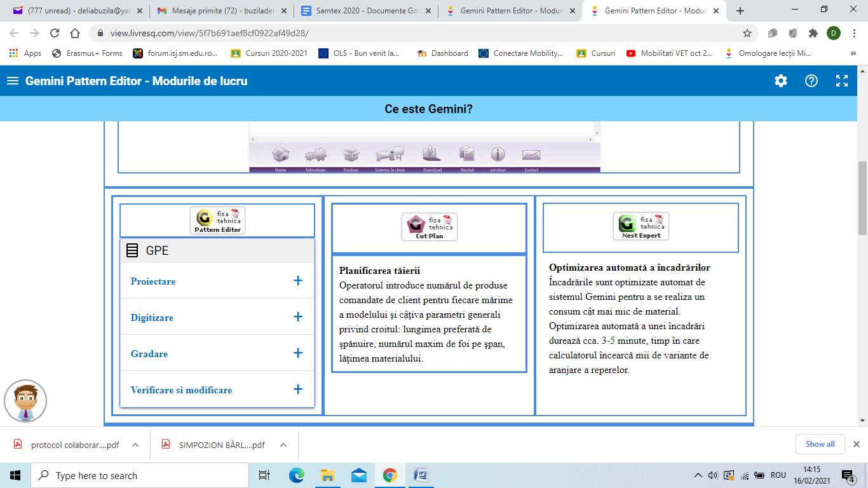This screenshot has height=488, width=868.
Task: Go to the browser home page
Action: (75, 33)
